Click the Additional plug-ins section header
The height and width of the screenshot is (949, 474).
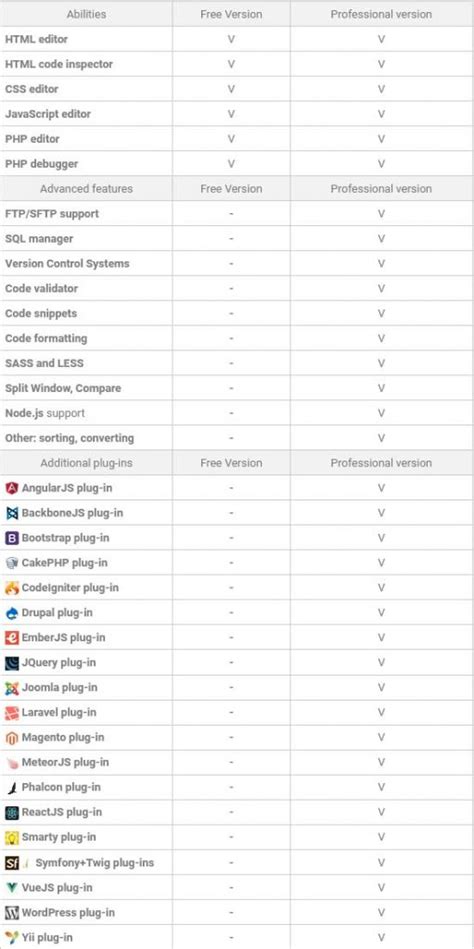87,463
